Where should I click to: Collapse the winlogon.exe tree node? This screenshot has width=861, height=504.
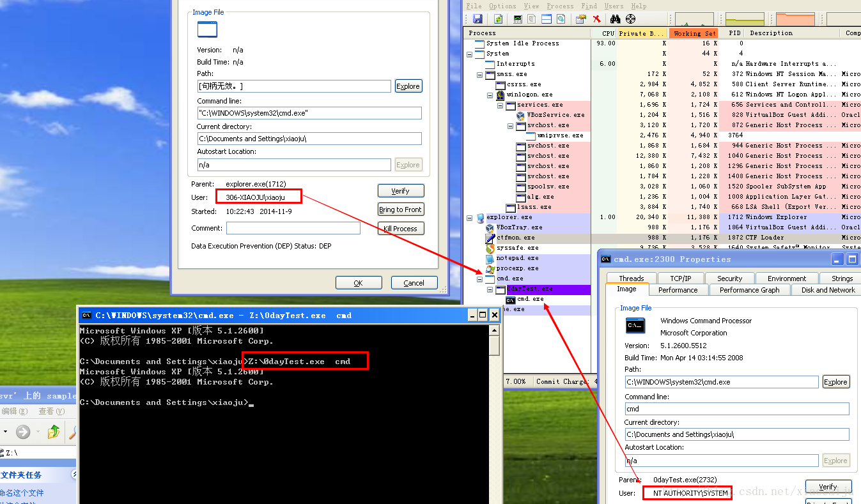[x=490, y=95]
